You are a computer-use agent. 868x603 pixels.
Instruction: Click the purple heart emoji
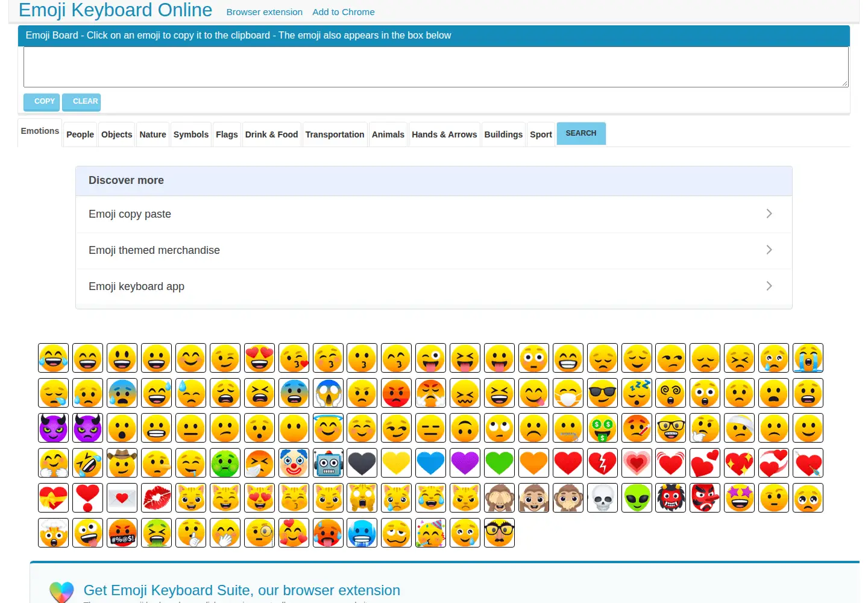tap(465, 463)
